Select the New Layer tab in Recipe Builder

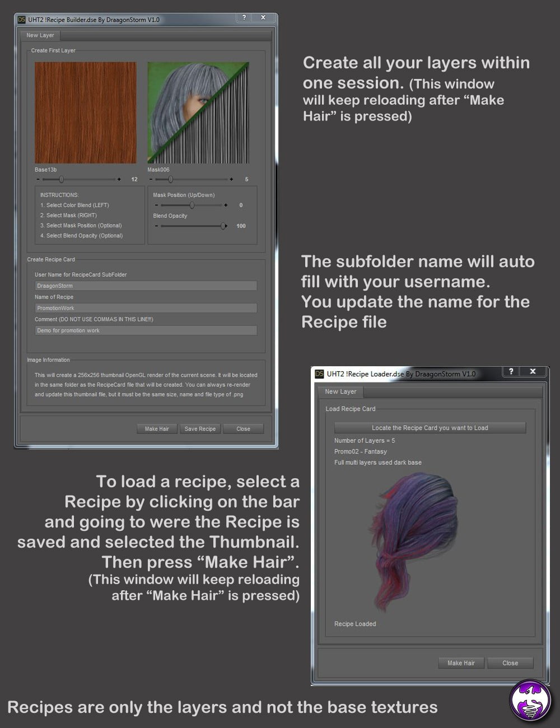(x=40, y=35)
